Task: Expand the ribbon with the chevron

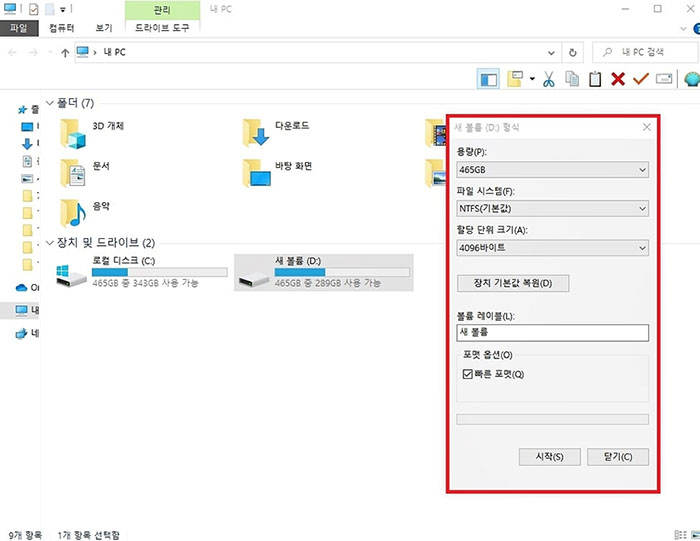Action: [x=683, y=29]
